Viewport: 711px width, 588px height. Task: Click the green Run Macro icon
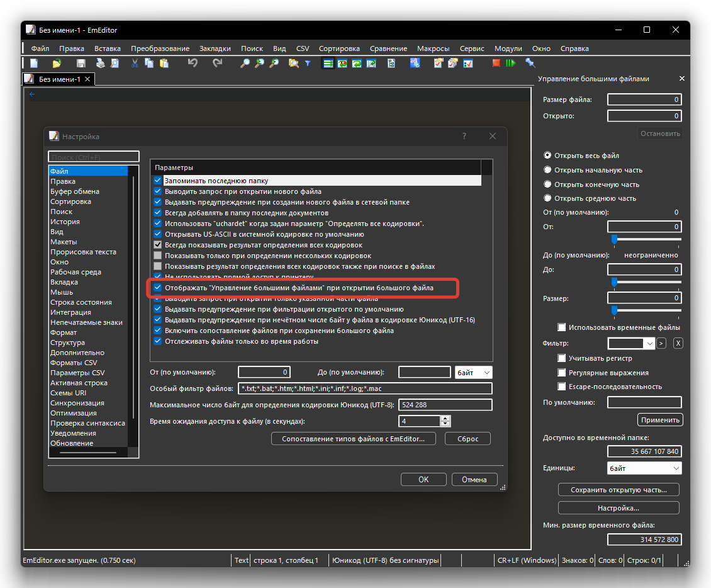pos(510,63)
